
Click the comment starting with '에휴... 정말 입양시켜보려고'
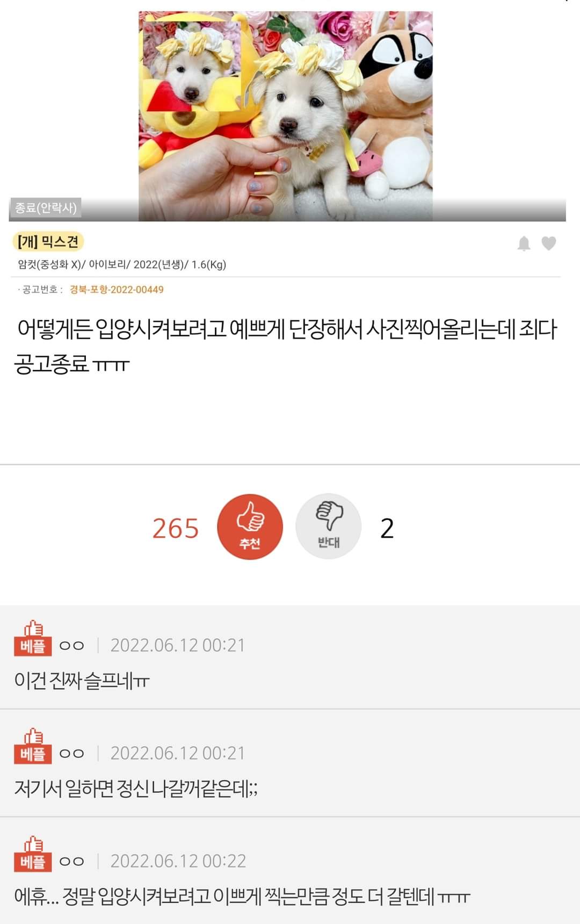click(242, 897)
